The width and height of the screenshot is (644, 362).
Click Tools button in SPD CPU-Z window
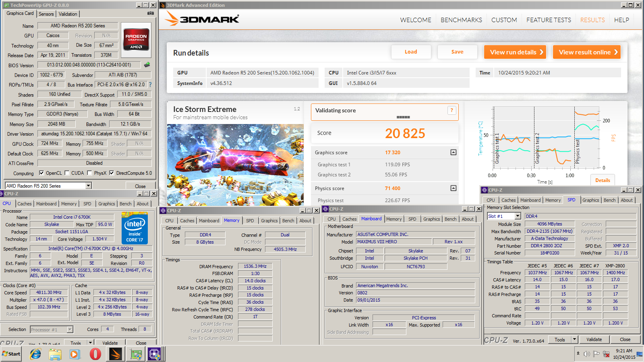(x=560, y=339)
